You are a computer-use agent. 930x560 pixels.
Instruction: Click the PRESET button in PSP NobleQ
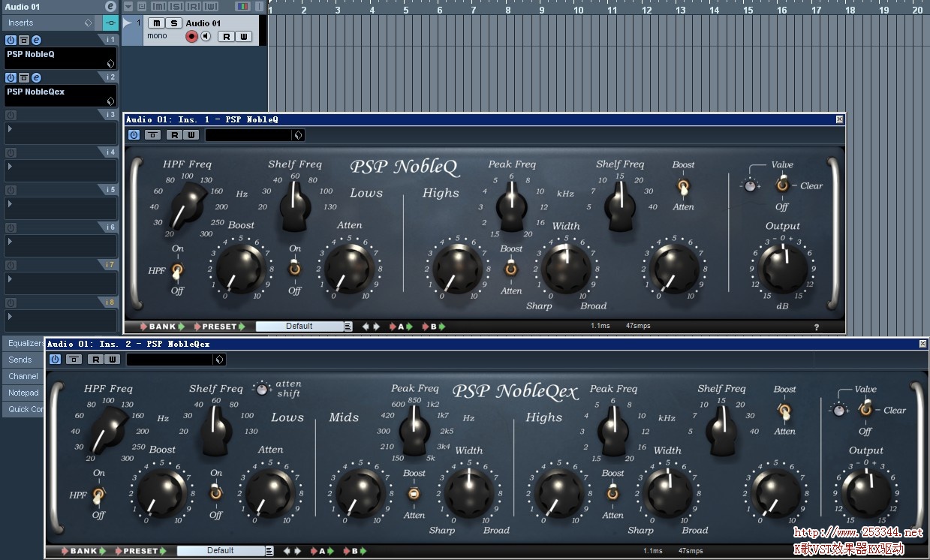coord(220,327)
